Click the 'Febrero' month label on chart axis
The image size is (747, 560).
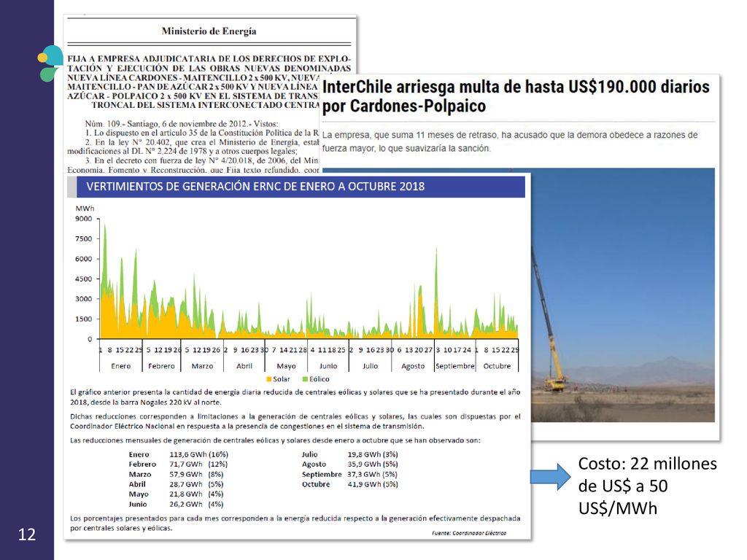(161, 366)
